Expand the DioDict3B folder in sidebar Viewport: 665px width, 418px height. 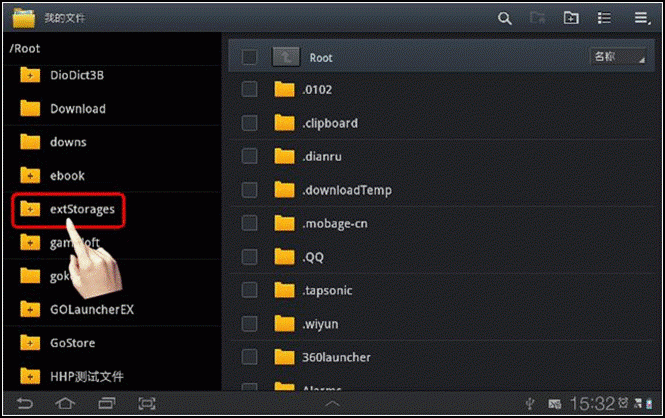[x=30, y=75]
